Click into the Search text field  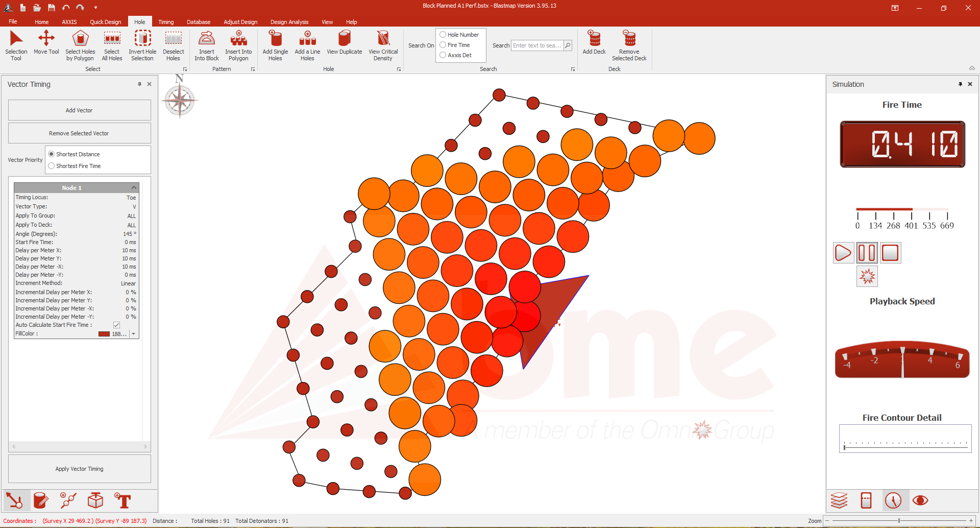537,45
